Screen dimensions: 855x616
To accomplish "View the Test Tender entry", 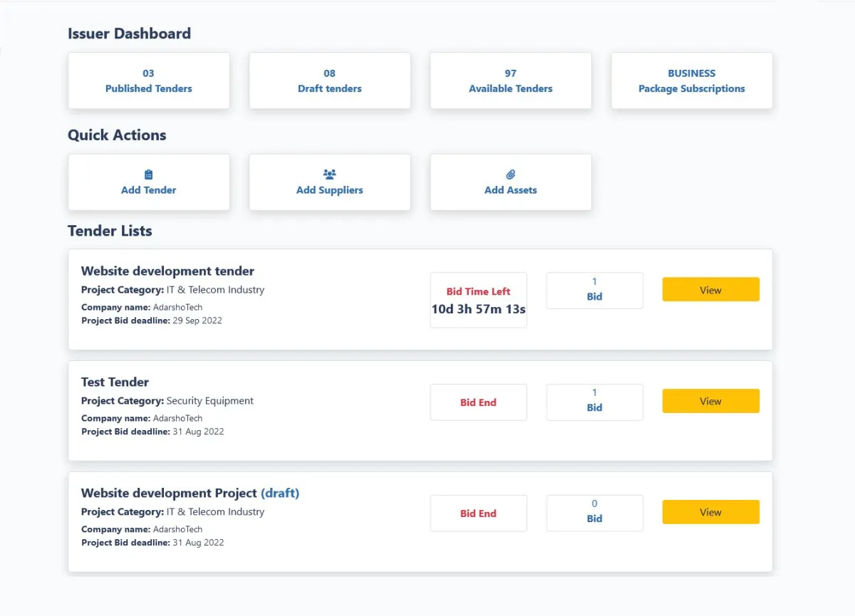I will point(710,401).
